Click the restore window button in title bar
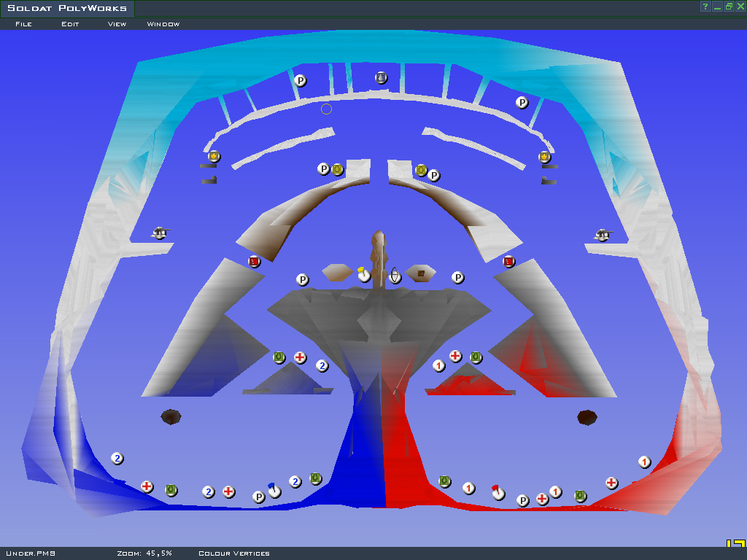The image size is (747, 560). (x=728, y=7)
